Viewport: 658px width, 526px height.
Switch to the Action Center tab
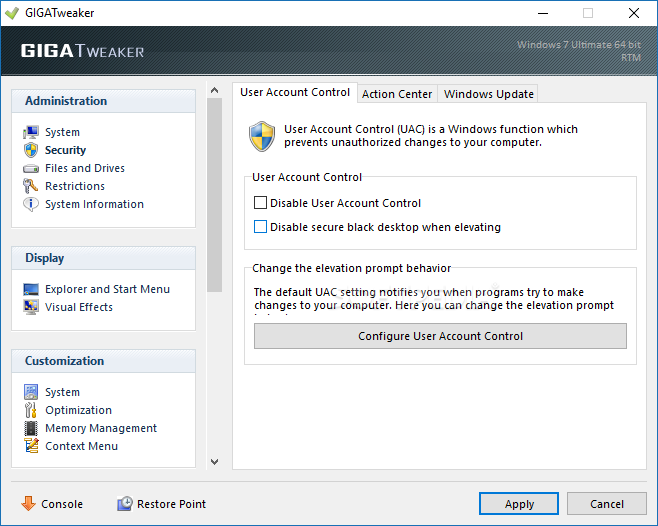coord(397,94)
